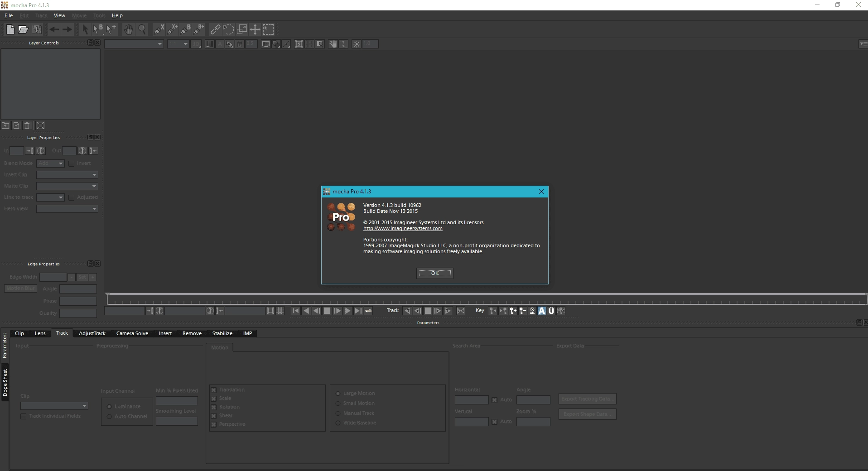Activate the Pan hand tool in main toolbar
This screenshot has height=471, width=868.
(x=129, y=29)
